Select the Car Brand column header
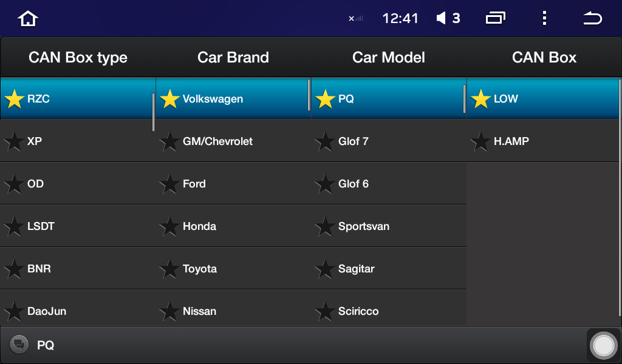The height and width of the screenshot is (364, 622). tap(233, 58)
